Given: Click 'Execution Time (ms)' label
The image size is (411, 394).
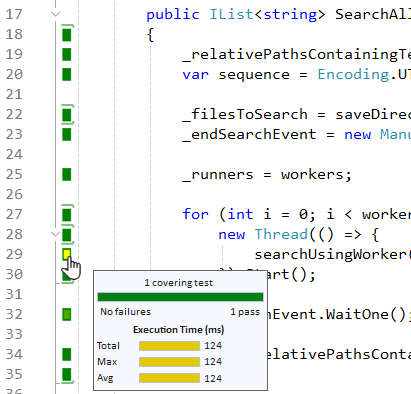Looking at the screenshot, I should 179,330.
